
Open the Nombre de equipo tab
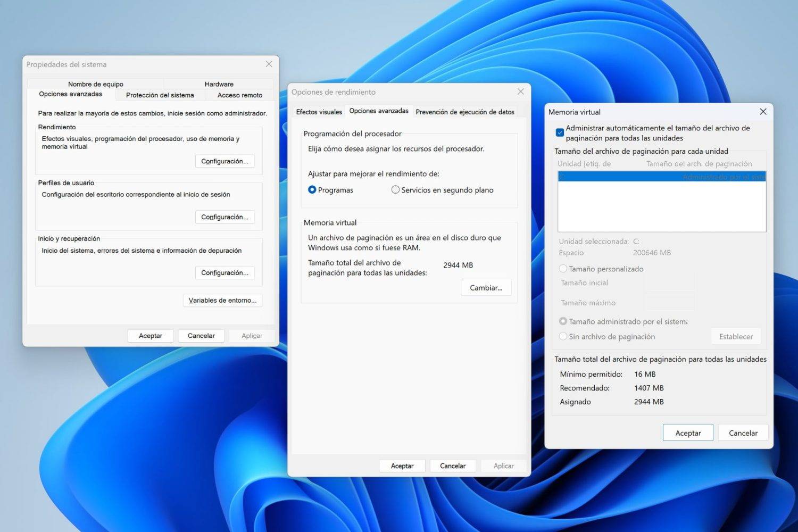96,84
